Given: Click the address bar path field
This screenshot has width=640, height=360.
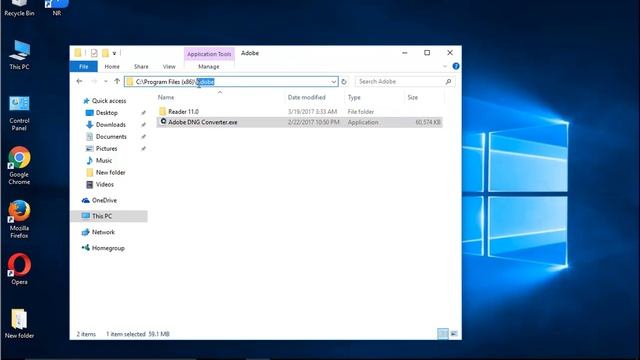Looking at the screenshot, I should tap(231, 82).
